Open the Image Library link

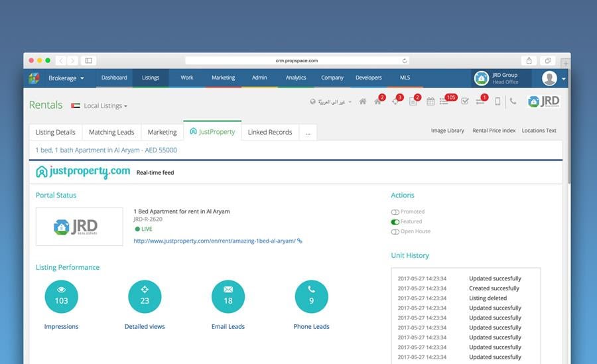[447, 131]
